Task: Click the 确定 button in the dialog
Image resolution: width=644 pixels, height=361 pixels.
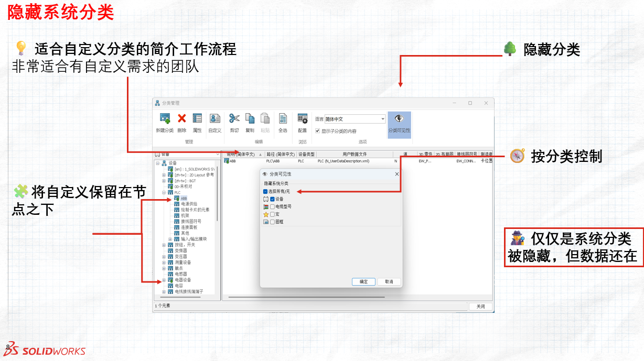Action: click(x=363, y=282)
